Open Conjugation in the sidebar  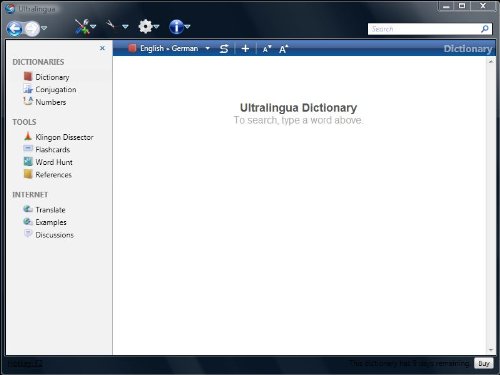56,90
